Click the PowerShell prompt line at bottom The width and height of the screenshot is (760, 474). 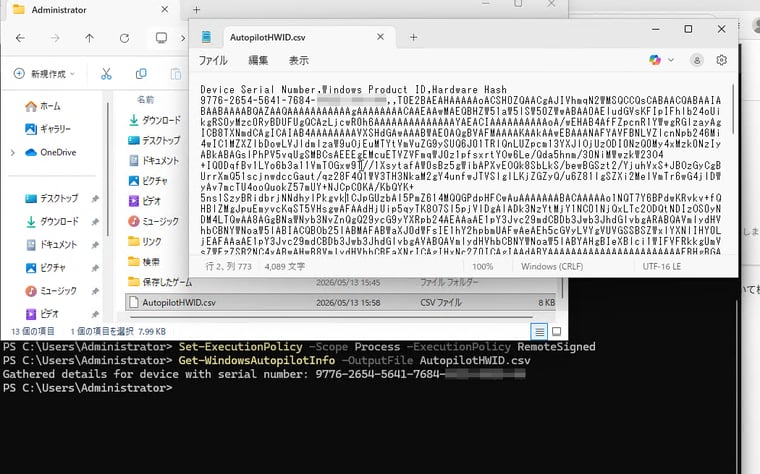pos(87,388)
